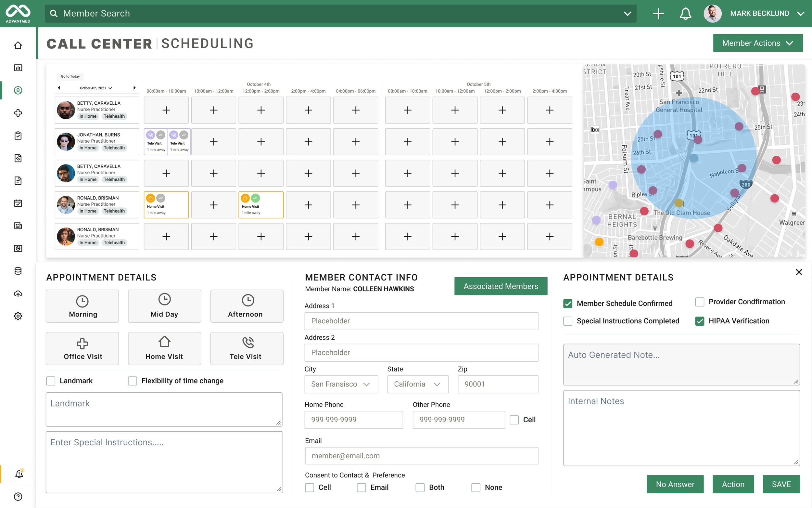812x508 pixels.
Task: Click the orange map marker
Action: coord(599,241)
